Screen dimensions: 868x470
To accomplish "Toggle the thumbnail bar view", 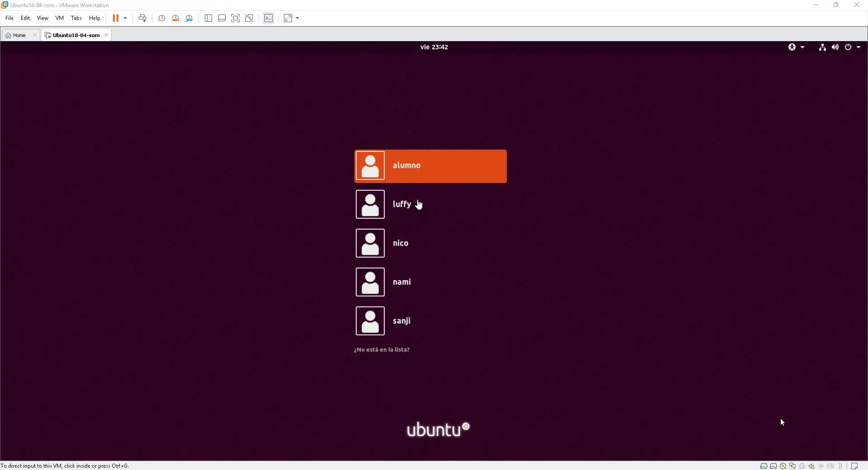I will (x=222, y=18).
